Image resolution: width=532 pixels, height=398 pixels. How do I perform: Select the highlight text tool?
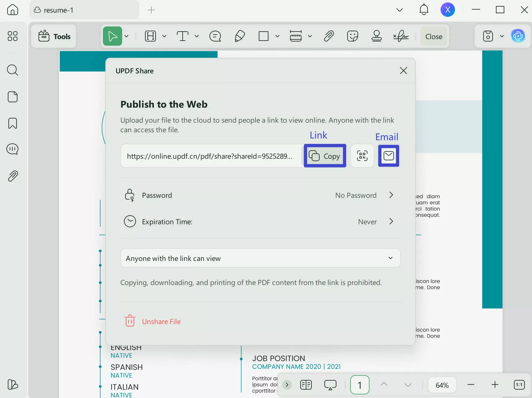(x=150, y=36)
